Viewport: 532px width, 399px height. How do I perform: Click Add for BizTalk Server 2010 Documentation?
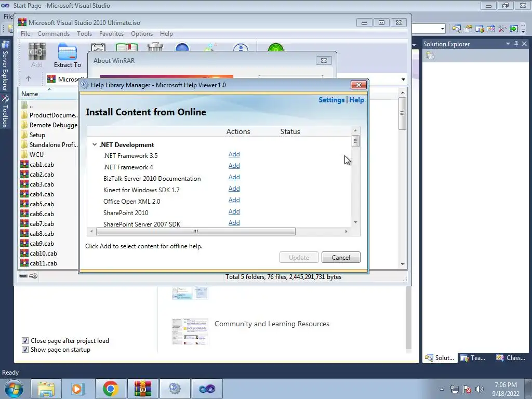pos(234,177)
